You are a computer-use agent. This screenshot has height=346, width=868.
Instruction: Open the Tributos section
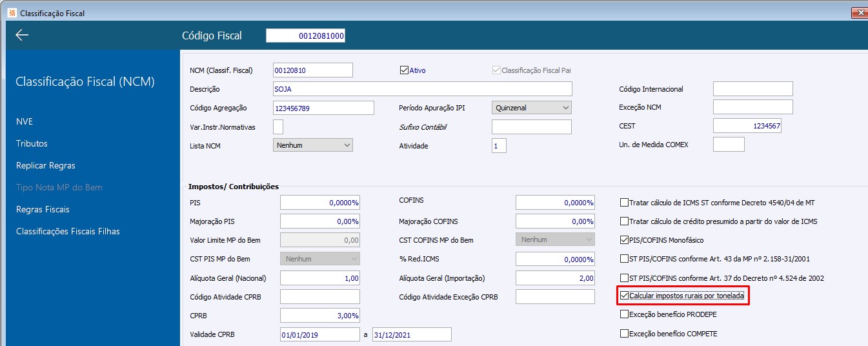[x=32, y=143]
